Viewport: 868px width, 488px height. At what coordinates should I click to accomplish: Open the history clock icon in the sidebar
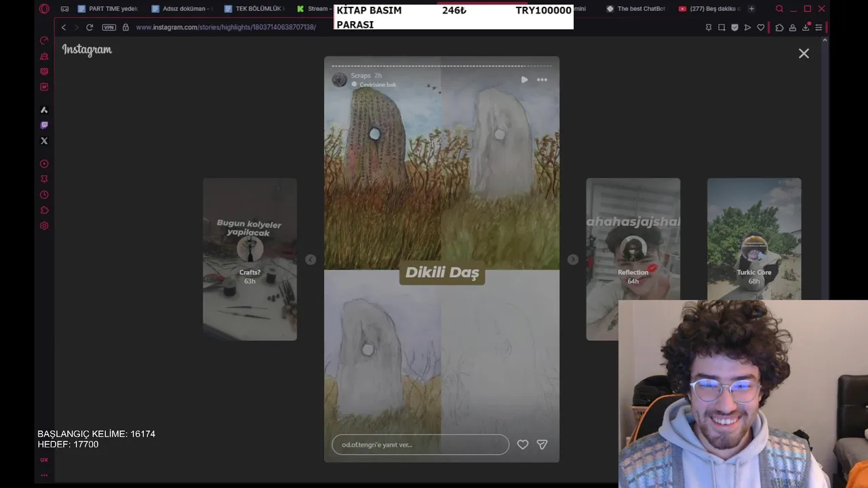44,195
